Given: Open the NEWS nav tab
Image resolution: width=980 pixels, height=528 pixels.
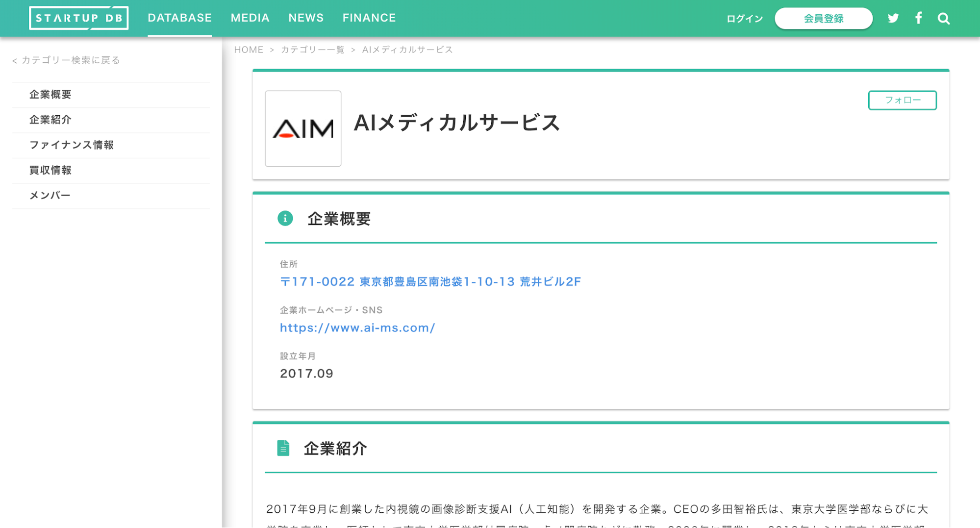Looking at the screenshot, I should point(306,18).
